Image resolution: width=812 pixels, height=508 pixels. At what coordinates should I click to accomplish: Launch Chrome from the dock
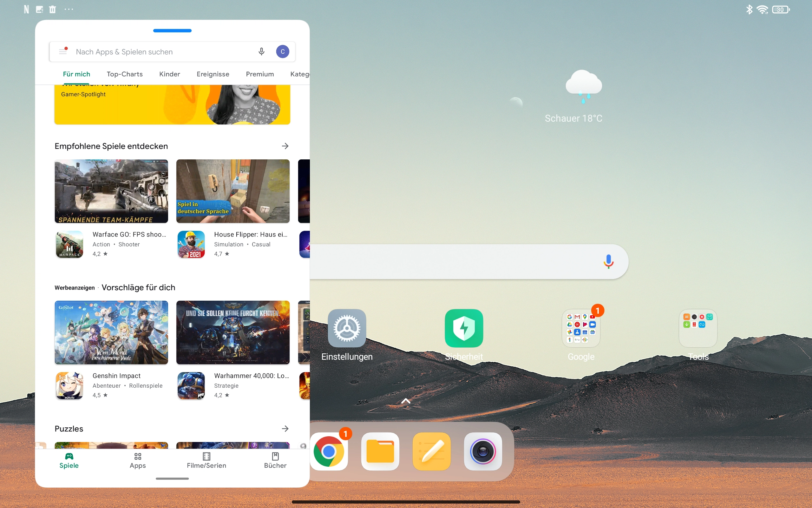[x=329, y=451]
